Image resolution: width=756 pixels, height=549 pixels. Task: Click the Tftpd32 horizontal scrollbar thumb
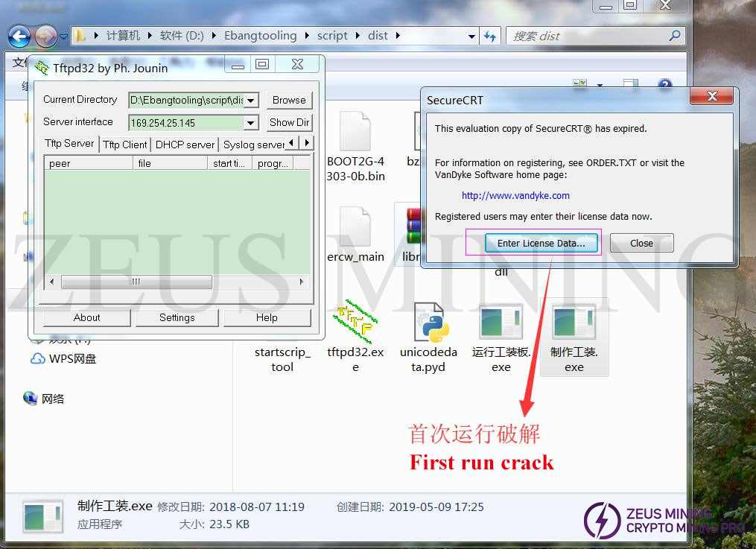pos(136,282)
